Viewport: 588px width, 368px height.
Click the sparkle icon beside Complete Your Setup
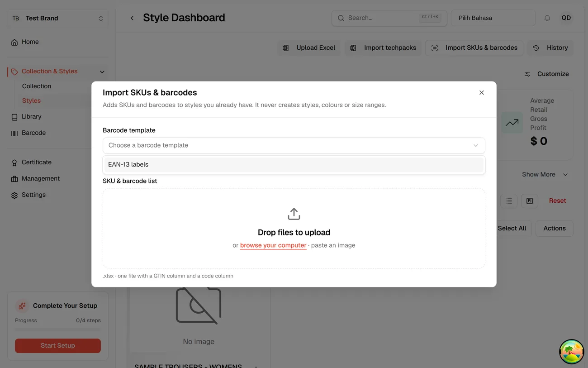22,306
